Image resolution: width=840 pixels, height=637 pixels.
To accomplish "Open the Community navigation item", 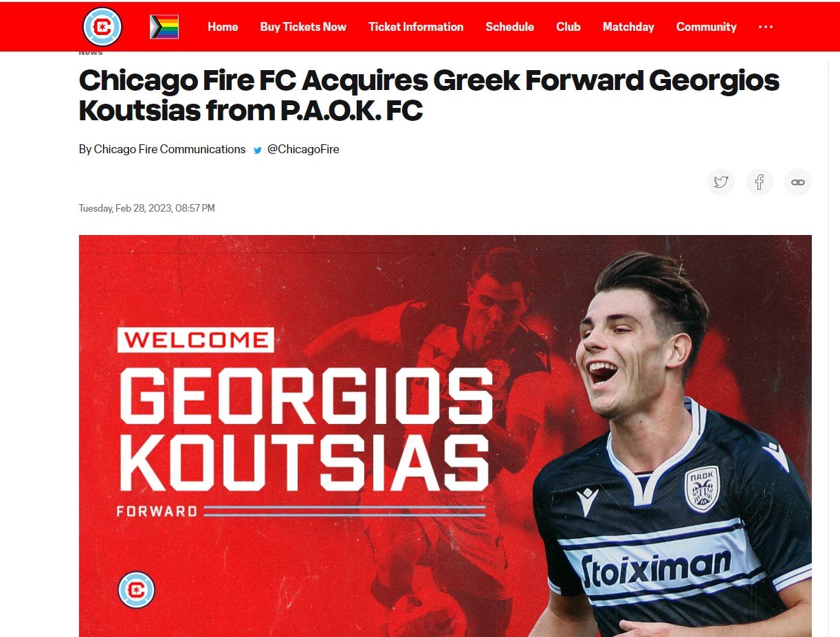I will point(706,27).
